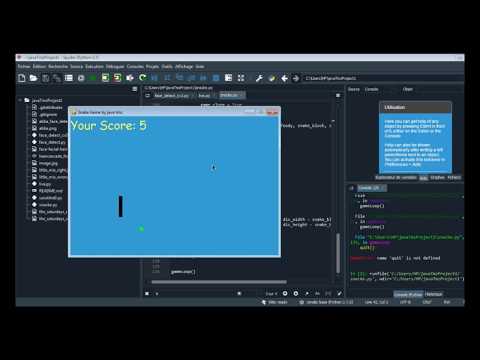Open the editor pane options menu
The image size is (480, 360).
[x=338, y=95]
